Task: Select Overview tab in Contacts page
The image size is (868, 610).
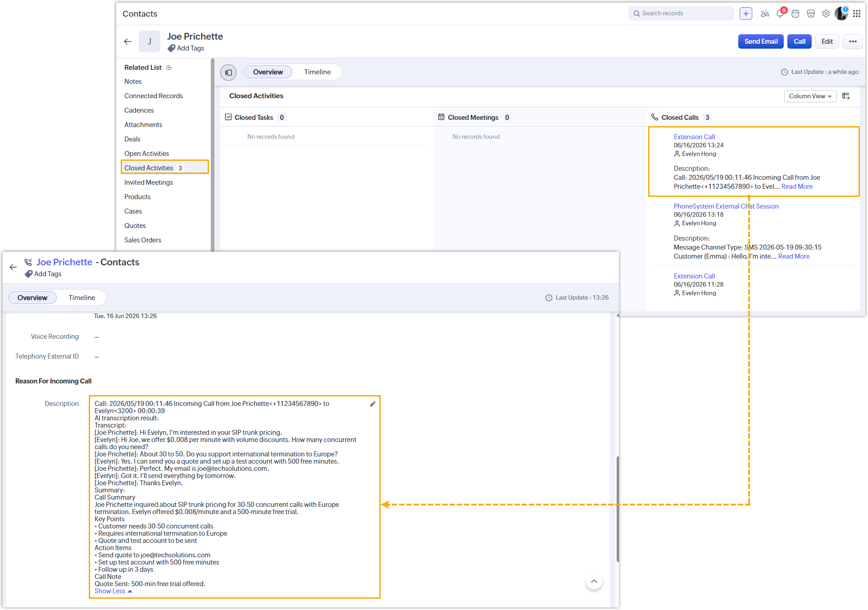Action: pyautogui.click(x=268, y=72)
